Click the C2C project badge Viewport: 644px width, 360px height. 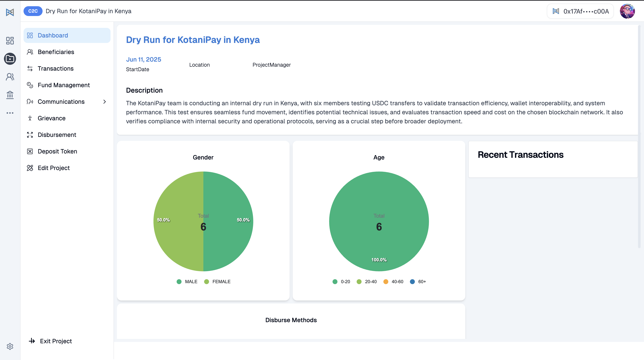(x=33, y=11)
